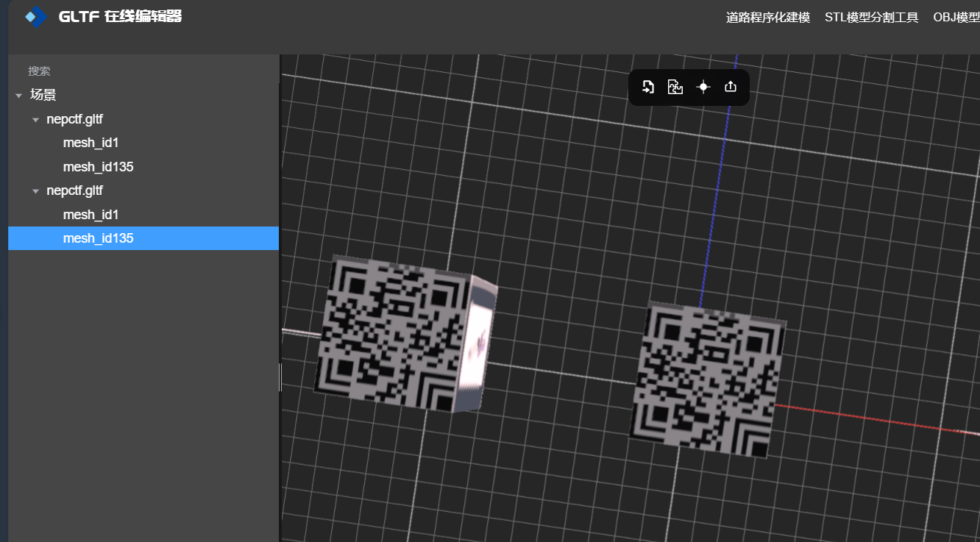
Task: Click the panel splitter handle beside the tree
Action: 280,377
